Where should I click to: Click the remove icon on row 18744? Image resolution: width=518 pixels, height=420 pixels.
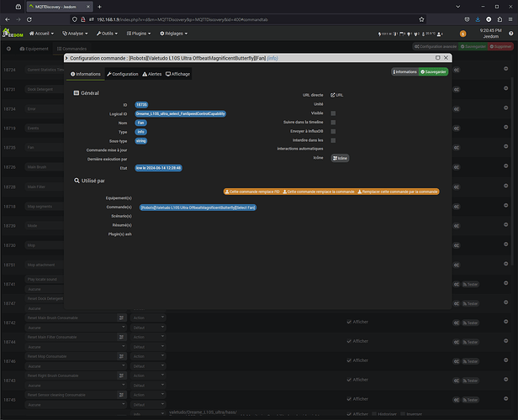pos(506,341)
